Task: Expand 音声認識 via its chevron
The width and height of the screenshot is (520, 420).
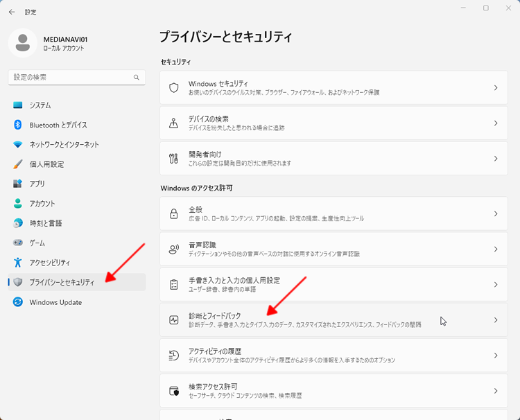Action: pyautogui.click(x=496, y=250)
